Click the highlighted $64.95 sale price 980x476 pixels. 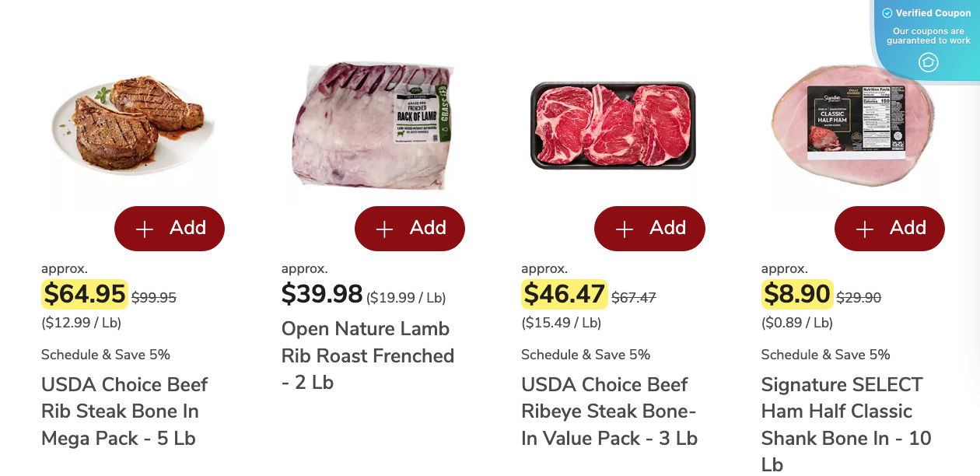84,294
